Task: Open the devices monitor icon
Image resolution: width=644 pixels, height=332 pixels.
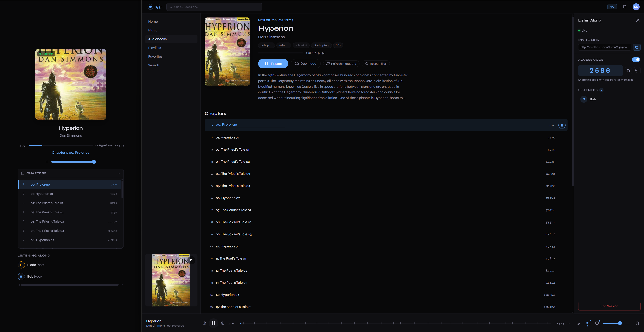Action: (x=597, y=323)
